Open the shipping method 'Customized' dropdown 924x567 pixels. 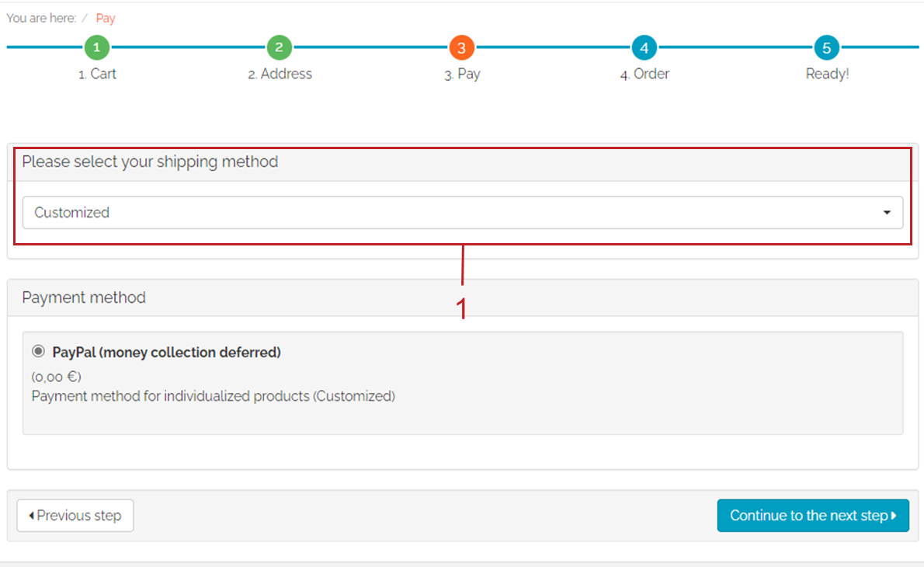[x=450, y=212]
